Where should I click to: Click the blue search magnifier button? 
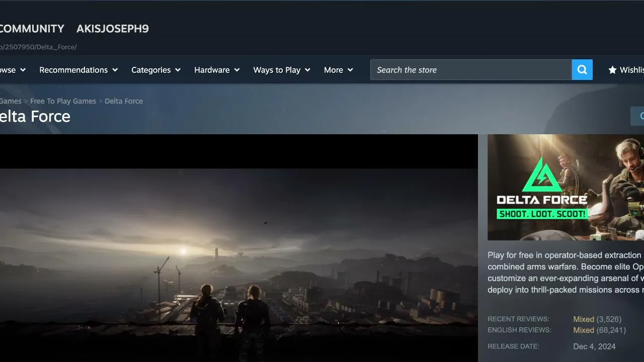[x=582, y=70]
